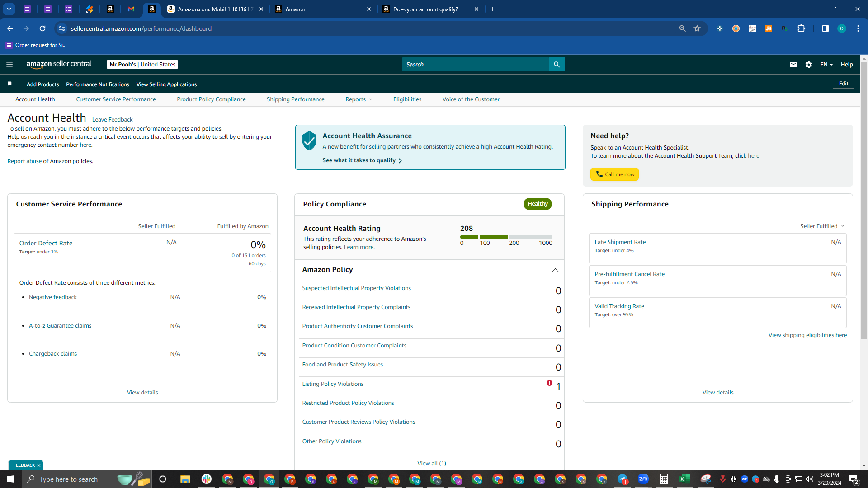Screen dimensions: 868x488
Task: Open the settings gear icon
Action: point(808,65)
